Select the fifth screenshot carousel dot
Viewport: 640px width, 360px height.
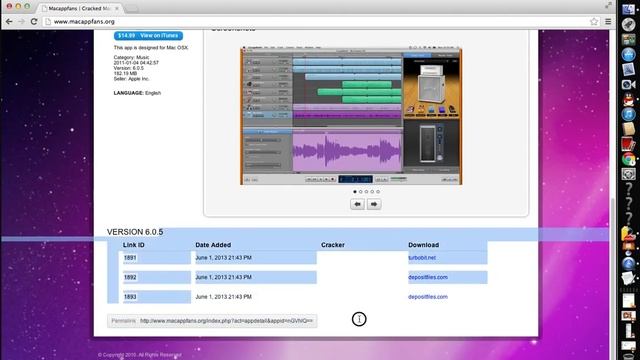378,191
